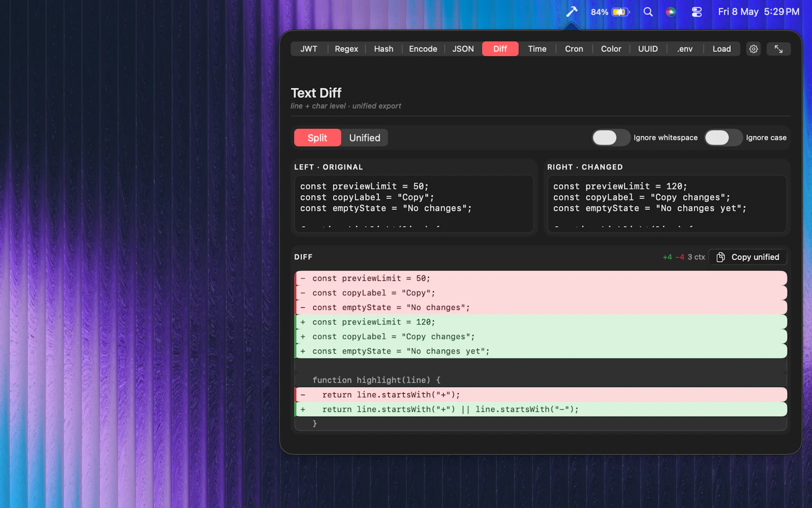Open the settings gear in the toolbar
This screenshot has height=508, width=812.
click(x=754, y=49)
